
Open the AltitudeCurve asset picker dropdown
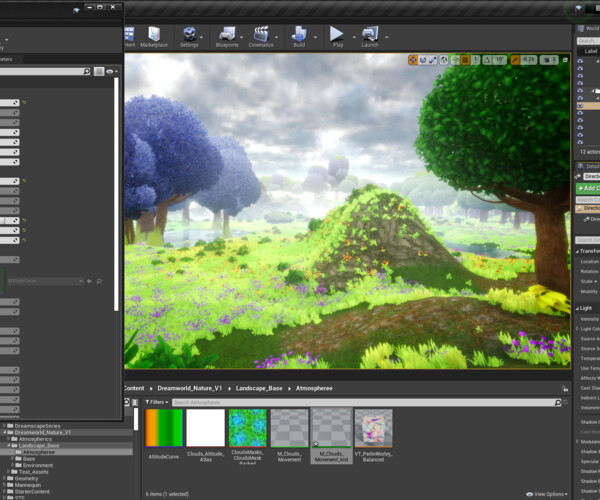coord(45,281)
